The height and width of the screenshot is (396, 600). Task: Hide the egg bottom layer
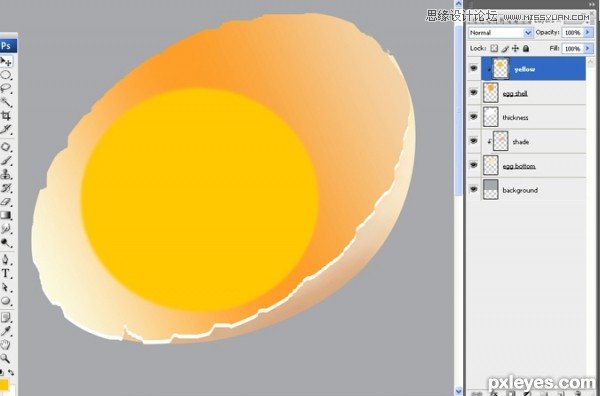pyautogui.click(x=474, y=165)
